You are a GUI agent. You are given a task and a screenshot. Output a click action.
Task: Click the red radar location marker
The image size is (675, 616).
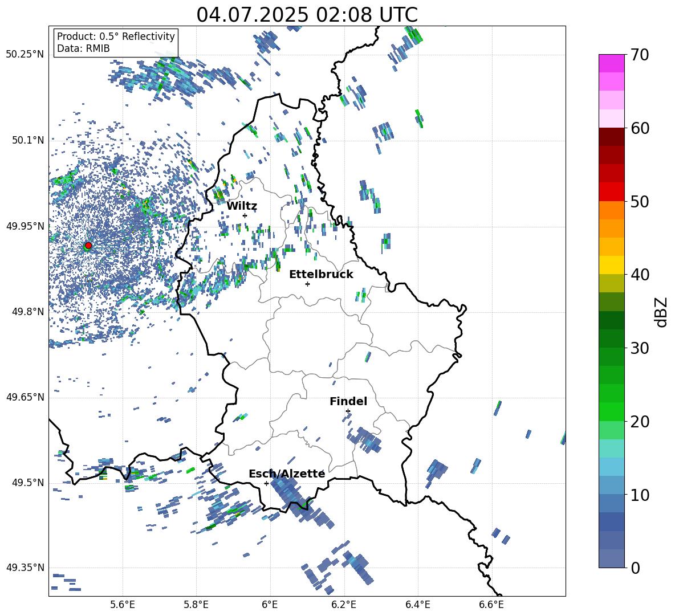(x=88, y=246)
